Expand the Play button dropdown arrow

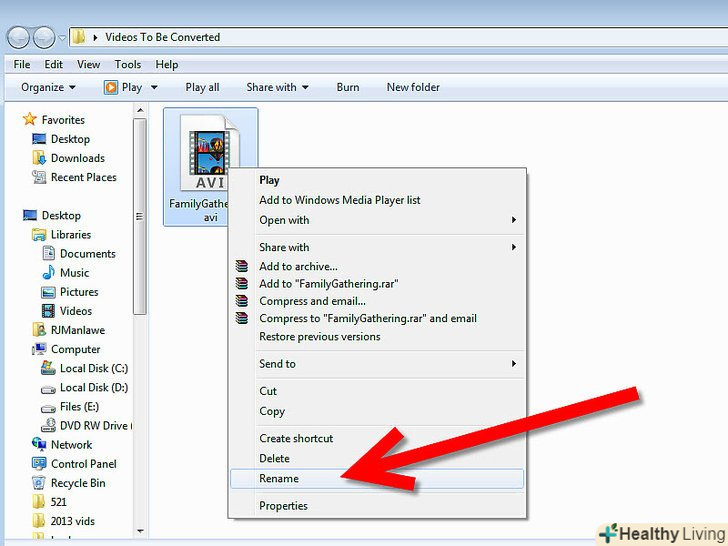[154, 87]
